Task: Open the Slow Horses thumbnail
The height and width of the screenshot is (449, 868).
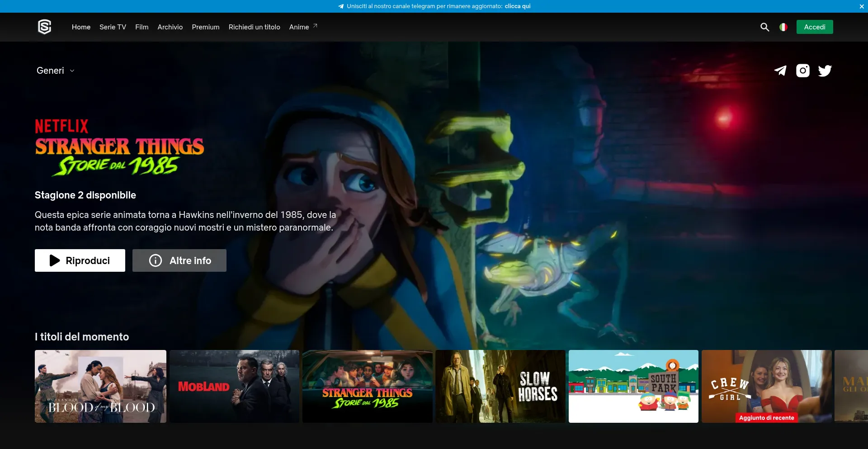Action: tap(500, 386)
